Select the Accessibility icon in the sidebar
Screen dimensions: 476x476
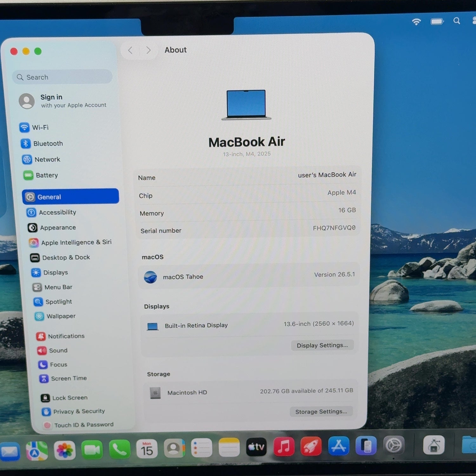click(x=31, y=212)
